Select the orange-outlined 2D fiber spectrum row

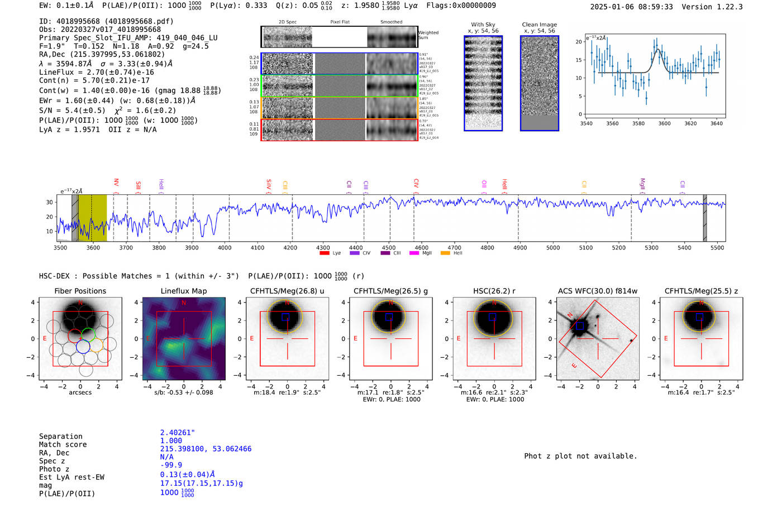point(339,108)
